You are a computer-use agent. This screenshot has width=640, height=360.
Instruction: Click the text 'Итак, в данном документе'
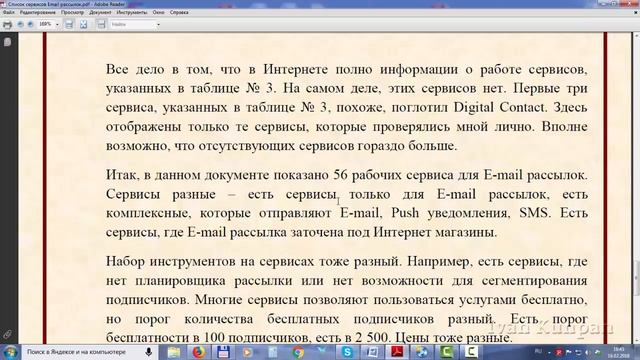pos(187,175)
